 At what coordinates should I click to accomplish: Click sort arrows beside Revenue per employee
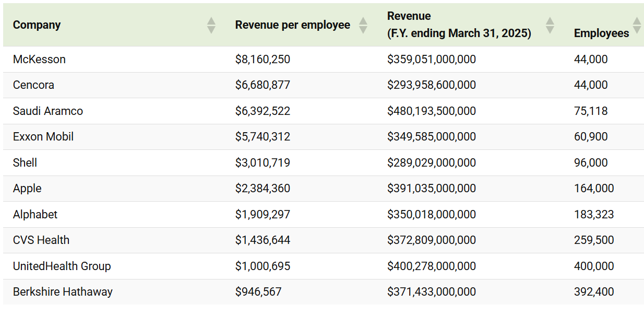363,25
